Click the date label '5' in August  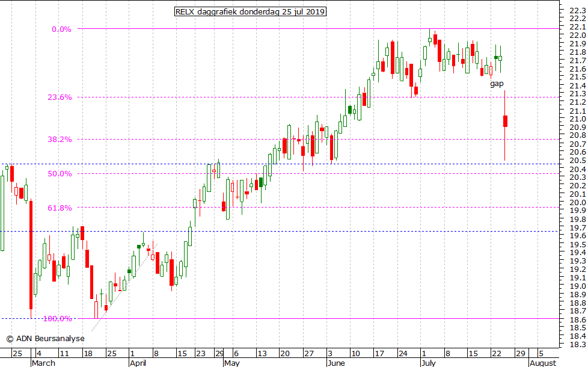pos(541,354)
